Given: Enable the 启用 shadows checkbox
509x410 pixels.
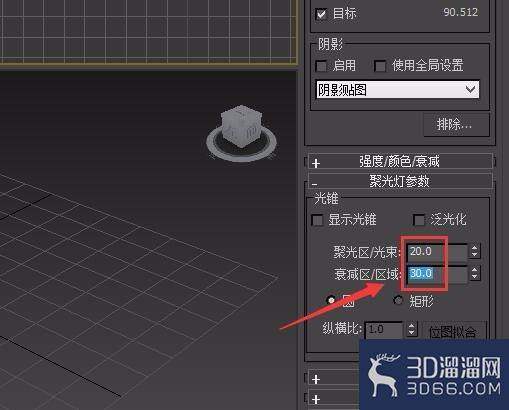Looking at the screenshot, I should 321,66.
